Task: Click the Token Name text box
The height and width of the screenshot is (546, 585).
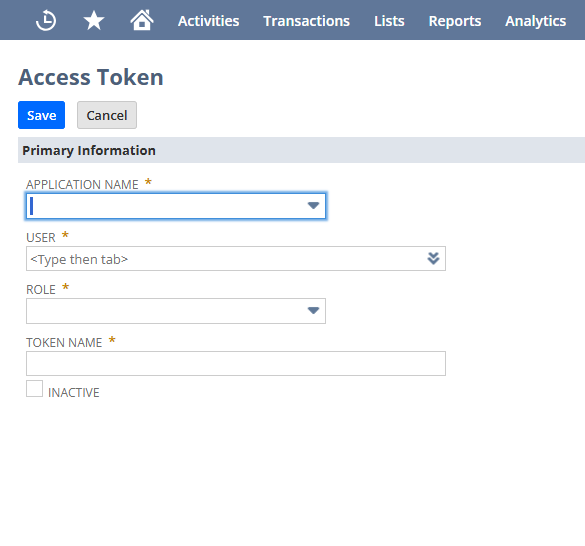Action: coord(236,364)
